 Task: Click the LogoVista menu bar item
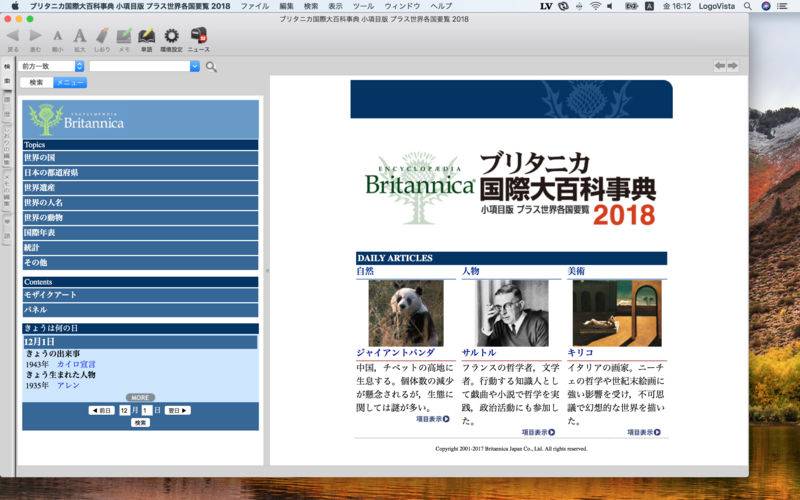point(716,6)
